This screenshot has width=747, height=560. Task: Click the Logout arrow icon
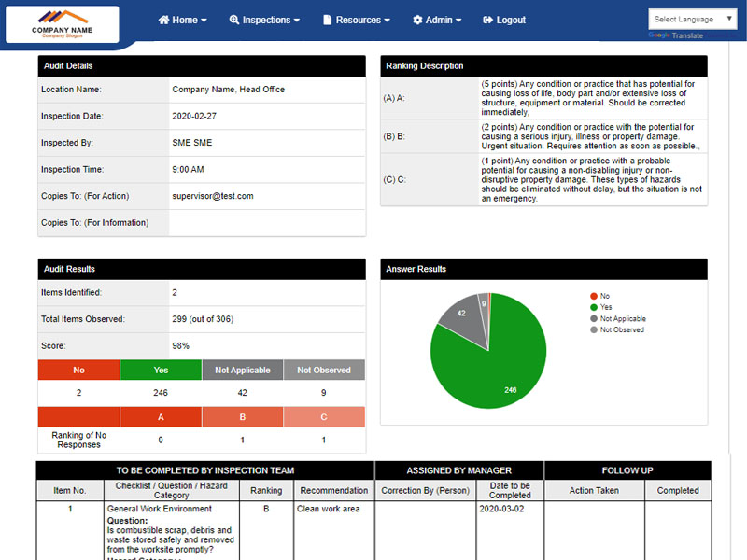487,20
